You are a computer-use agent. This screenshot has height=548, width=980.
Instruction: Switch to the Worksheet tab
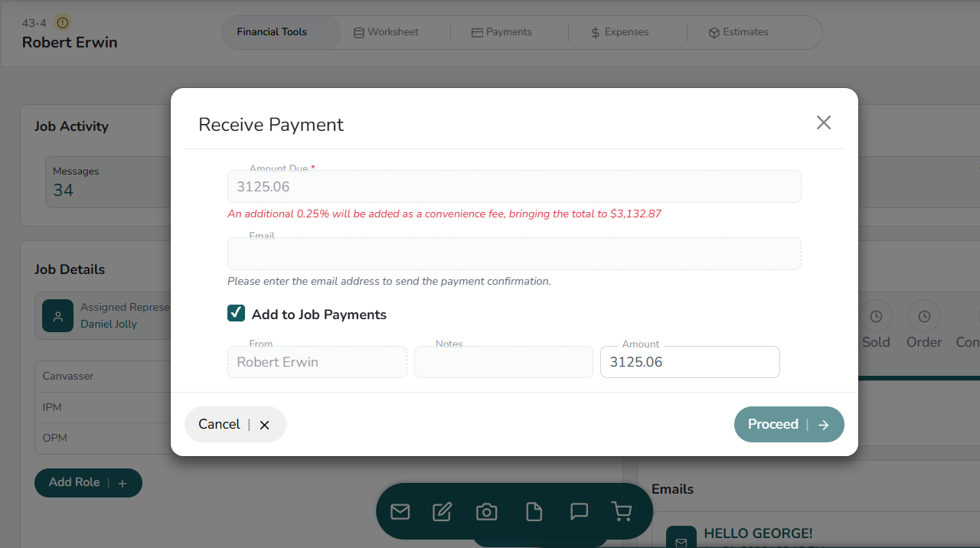point(386,32)
